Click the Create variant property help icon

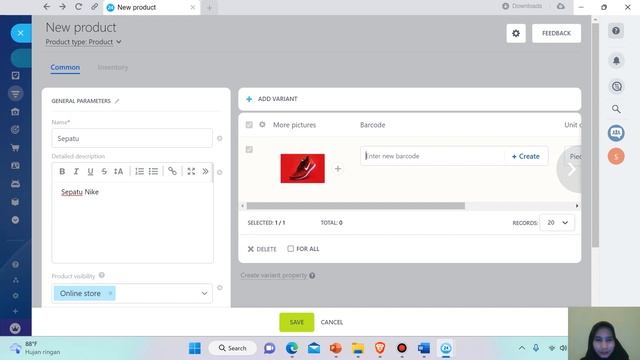tap(312, 276)
